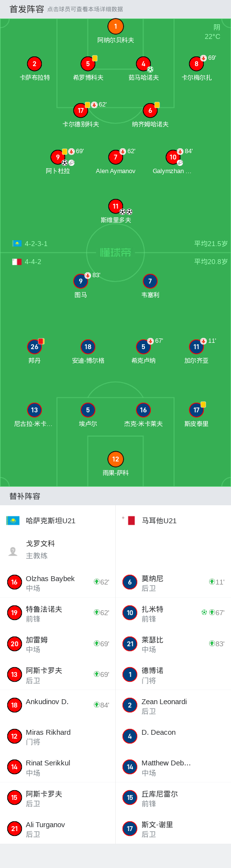Tap Kazakhstan flag beside 4-2-3-1 formation
Screen dimensions: 231x868
(17, 244)
